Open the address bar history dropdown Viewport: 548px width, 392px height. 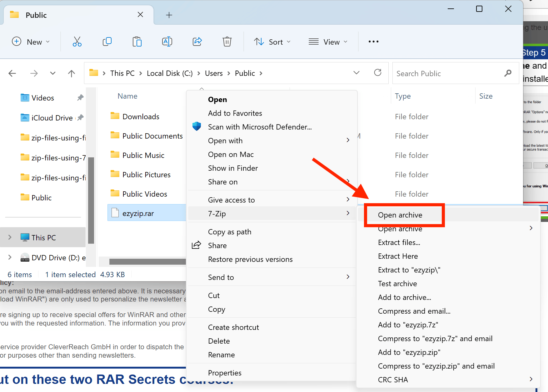pos(356,73)
